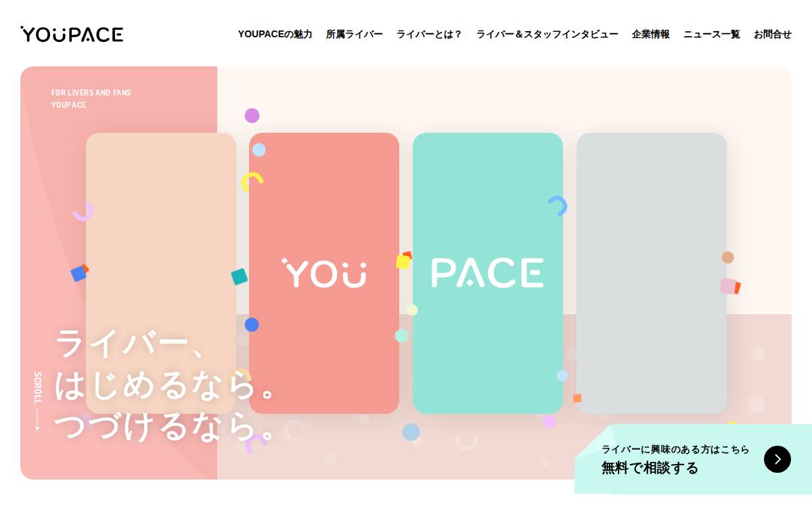Click the coral YOU card
This screenshot has width=812, height=508.
click(324, 273)
